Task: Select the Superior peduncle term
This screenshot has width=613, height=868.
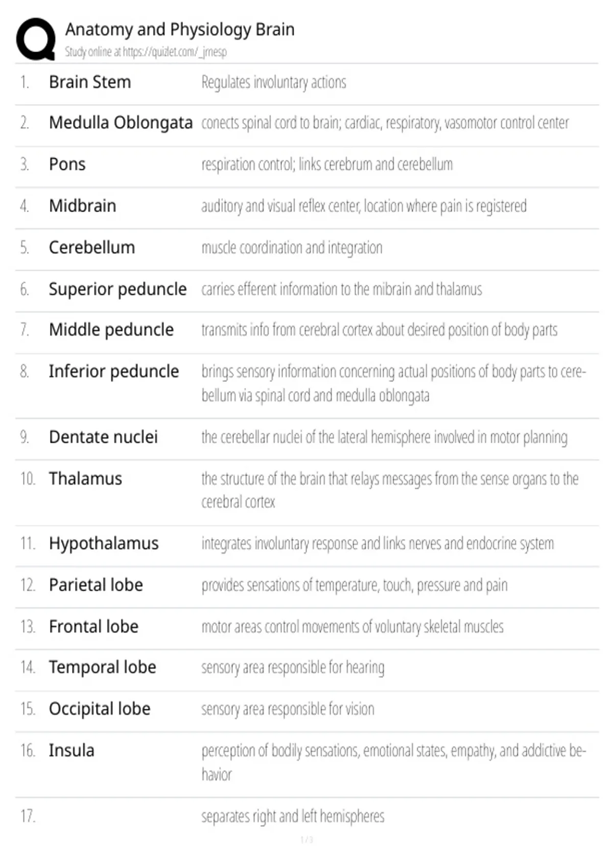Action: [x=117, y=289]
